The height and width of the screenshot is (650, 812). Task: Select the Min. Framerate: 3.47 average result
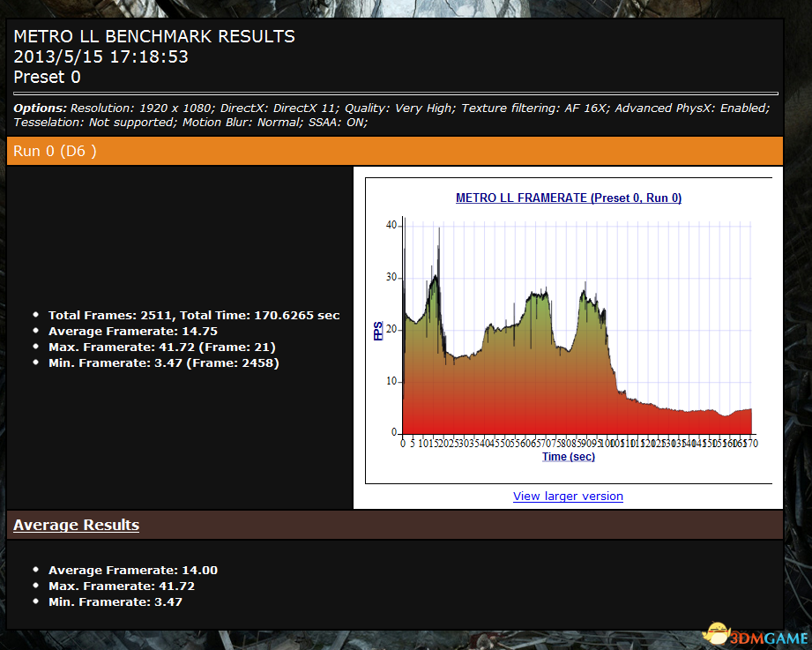click(x=115, y=601)
